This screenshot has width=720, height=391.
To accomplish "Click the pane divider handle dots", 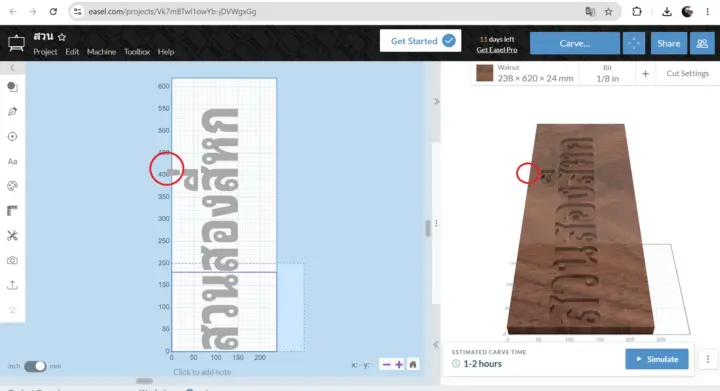I will point(436,223).
